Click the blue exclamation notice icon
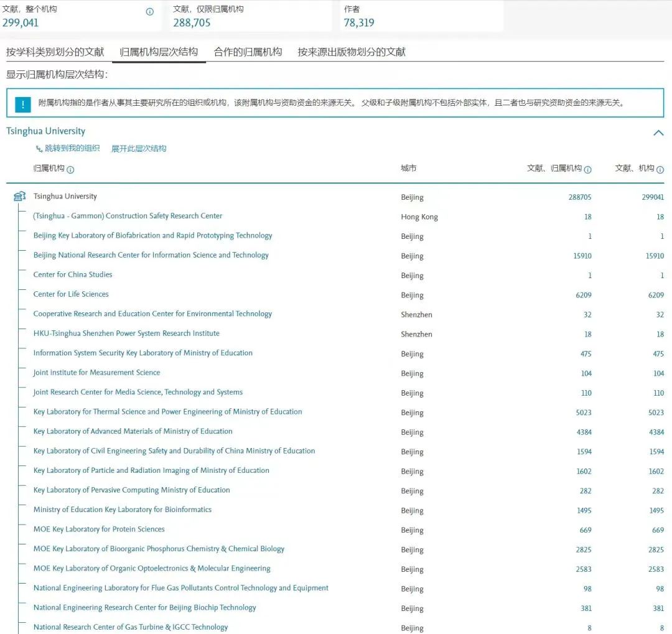 click(23, 104)
